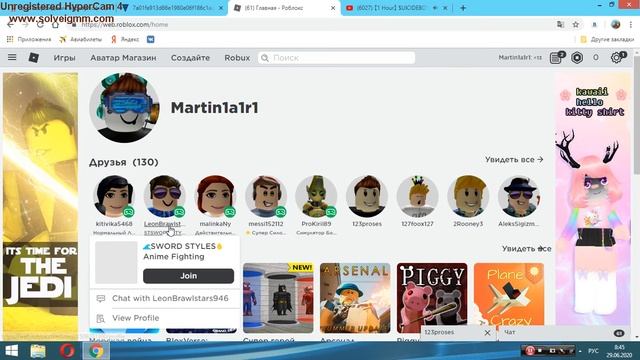640x360 pixels.
Task: Click the Robux hexagon balance icon
Action: point(577,58)
